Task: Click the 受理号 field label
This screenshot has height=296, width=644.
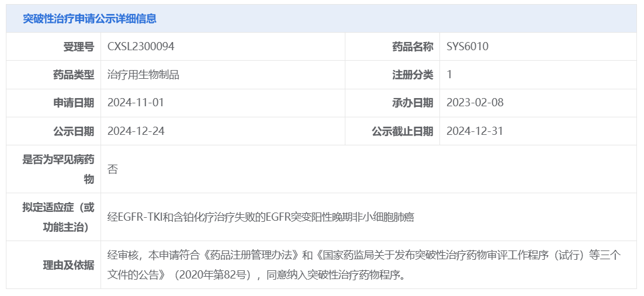Action: click(x=78, y=47)
